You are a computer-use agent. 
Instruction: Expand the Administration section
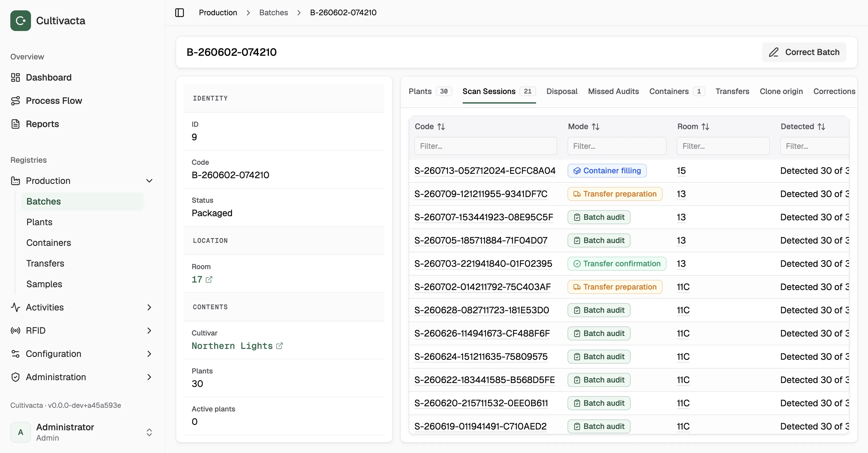(x=149, y=377)
